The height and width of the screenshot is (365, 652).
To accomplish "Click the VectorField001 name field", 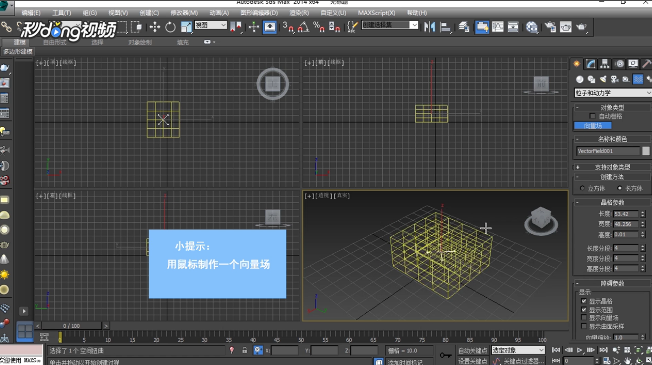I will pos(608,151).
